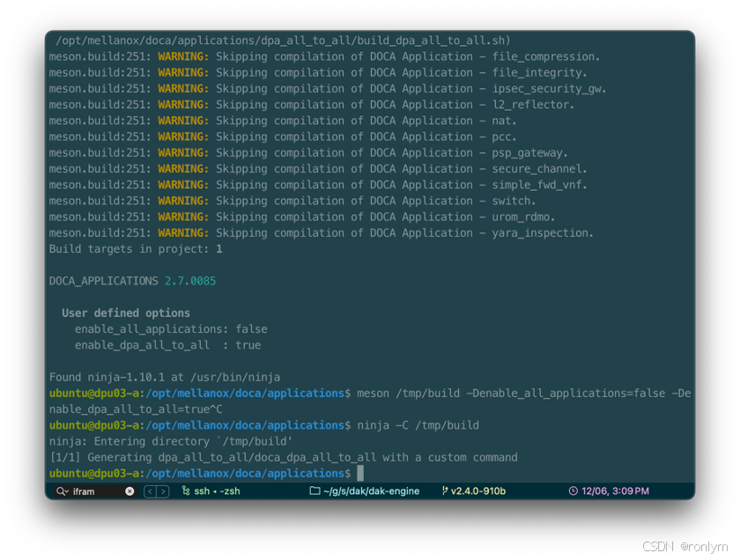Click the warning line for file_compression
Viewport: 740px width, 560px height.
[x=324, y=56]
